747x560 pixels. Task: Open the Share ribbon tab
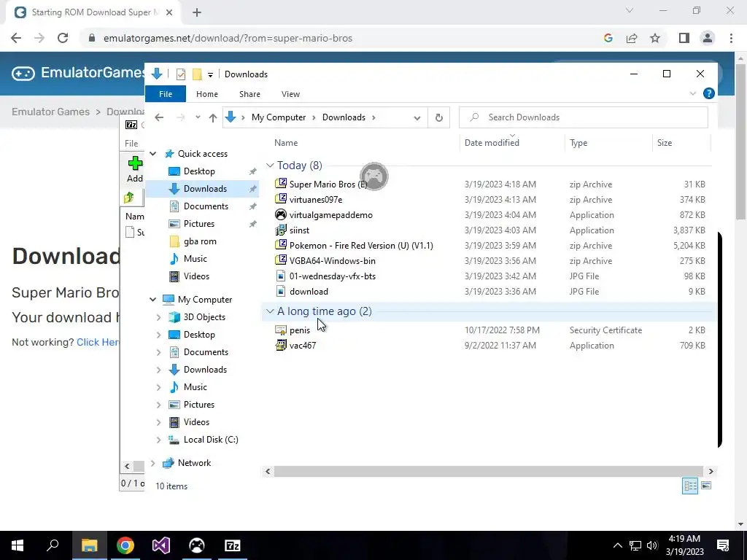[249, 94]
